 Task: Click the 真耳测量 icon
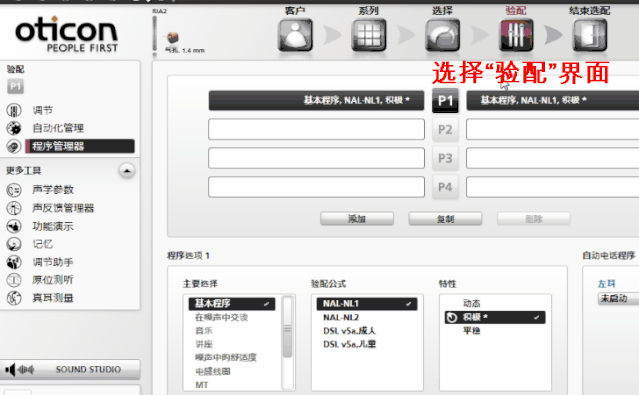[x=14, y=298]
